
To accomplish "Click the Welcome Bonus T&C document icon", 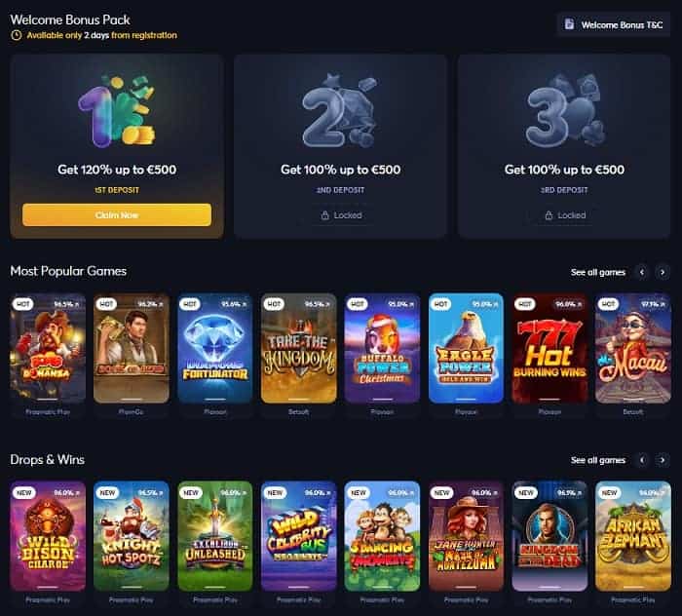I will pos(569,24).
